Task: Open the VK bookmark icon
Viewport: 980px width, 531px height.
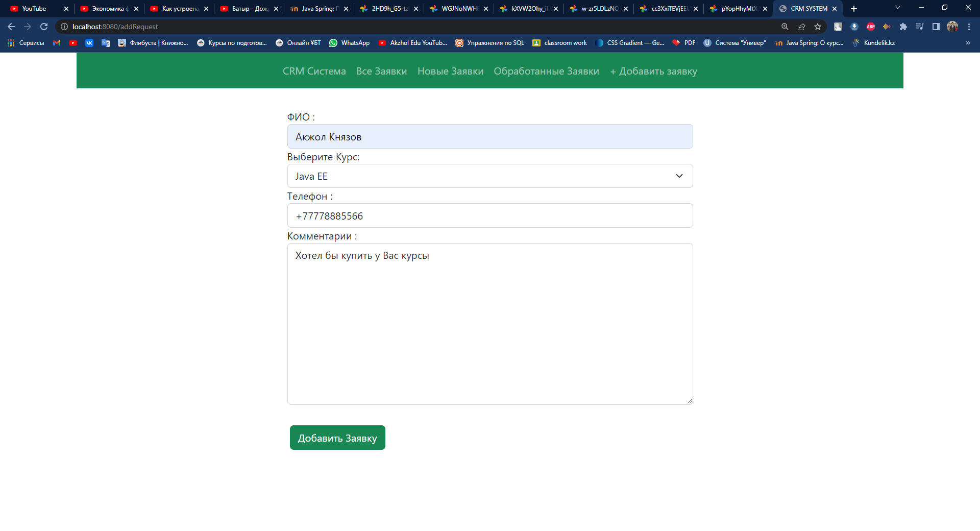Action: click(89, 43)
